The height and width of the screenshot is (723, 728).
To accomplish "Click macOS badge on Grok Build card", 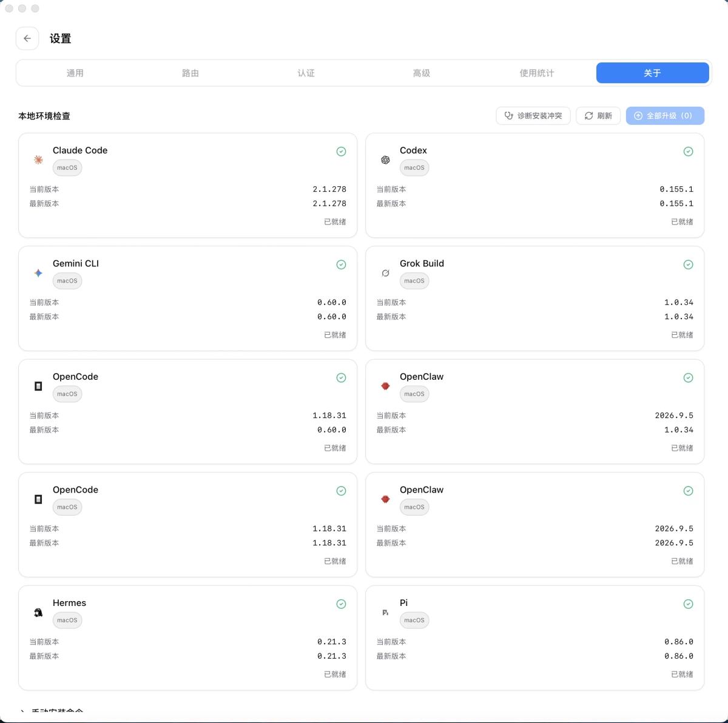I will [414, 281].
